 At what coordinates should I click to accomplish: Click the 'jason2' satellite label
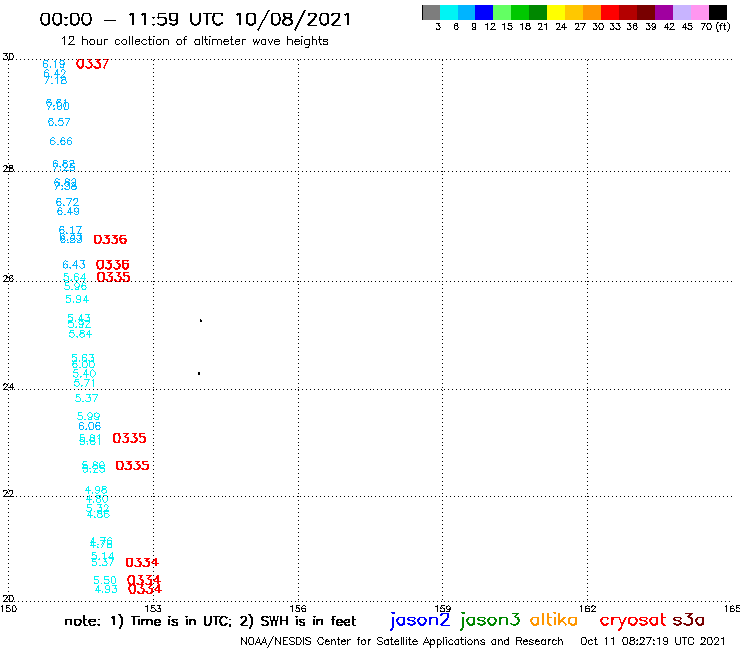pyautogui.click(x=420, y=620)
